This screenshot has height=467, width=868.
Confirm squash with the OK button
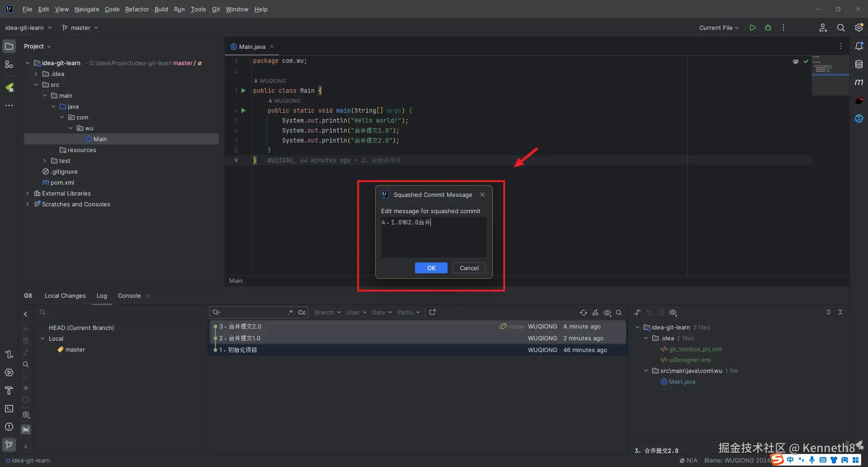pos(431,268)
